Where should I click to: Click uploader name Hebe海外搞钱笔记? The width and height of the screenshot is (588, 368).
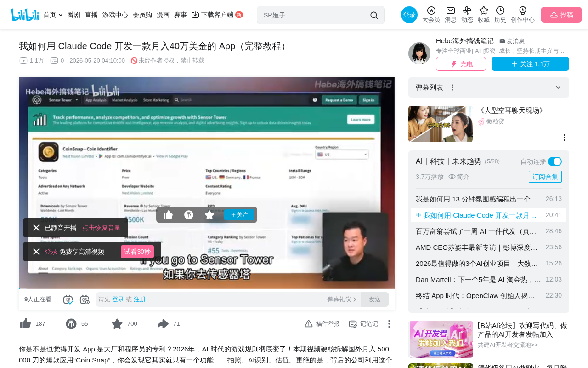465,41
